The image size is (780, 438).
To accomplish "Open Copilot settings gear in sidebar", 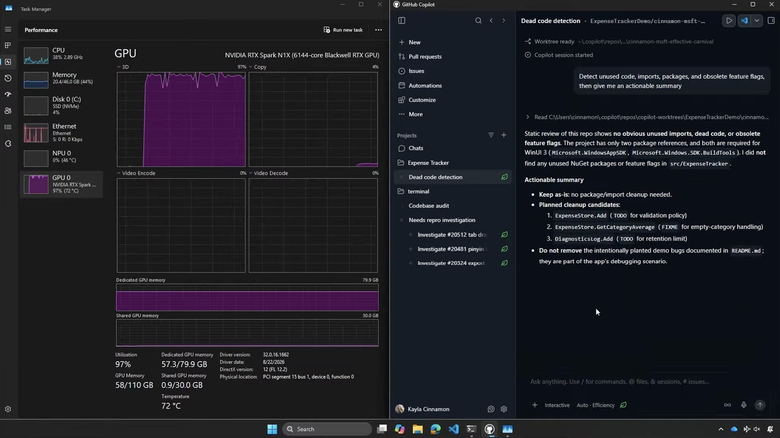I will click(x=504, y=409).
